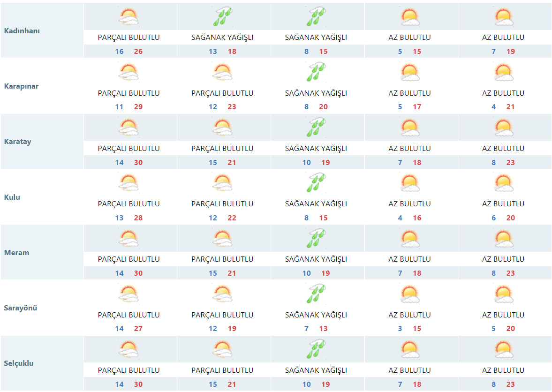Click Kadınhanı's AZ BULUTLU label above 7/19

point(503,38)
